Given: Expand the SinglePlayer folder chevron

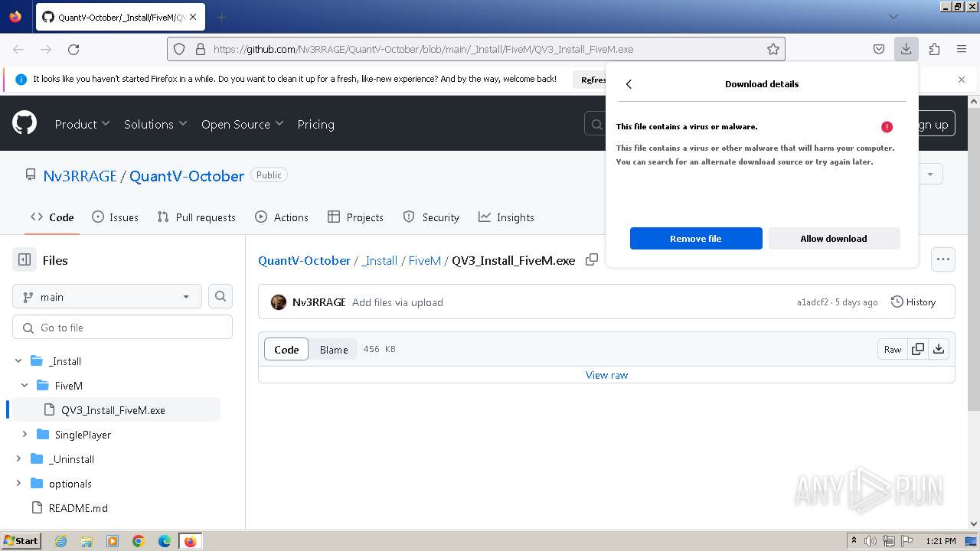Looking at the screenshot, I should (24, 435).
